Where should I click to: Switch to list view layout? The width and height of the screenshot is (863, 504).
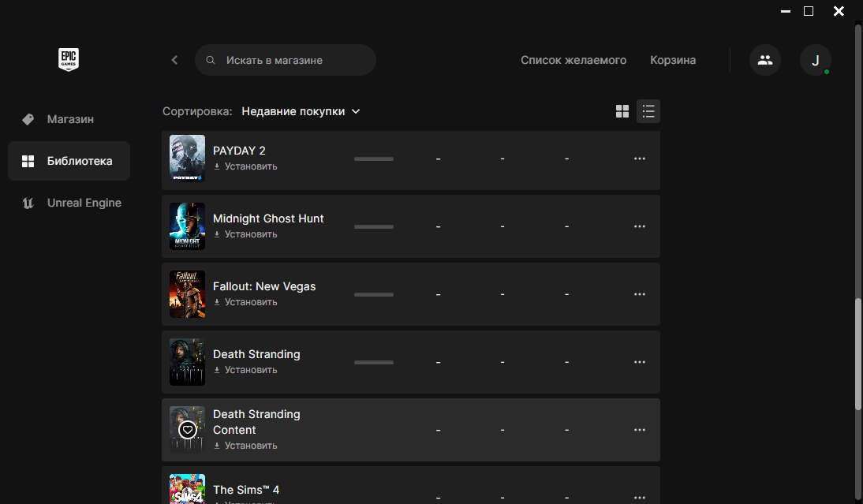tap(648, 111)
